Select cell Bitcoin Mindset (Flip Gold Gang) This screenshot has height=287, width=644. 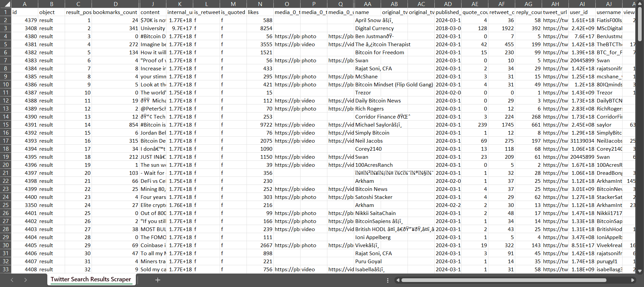pos(368,84)
